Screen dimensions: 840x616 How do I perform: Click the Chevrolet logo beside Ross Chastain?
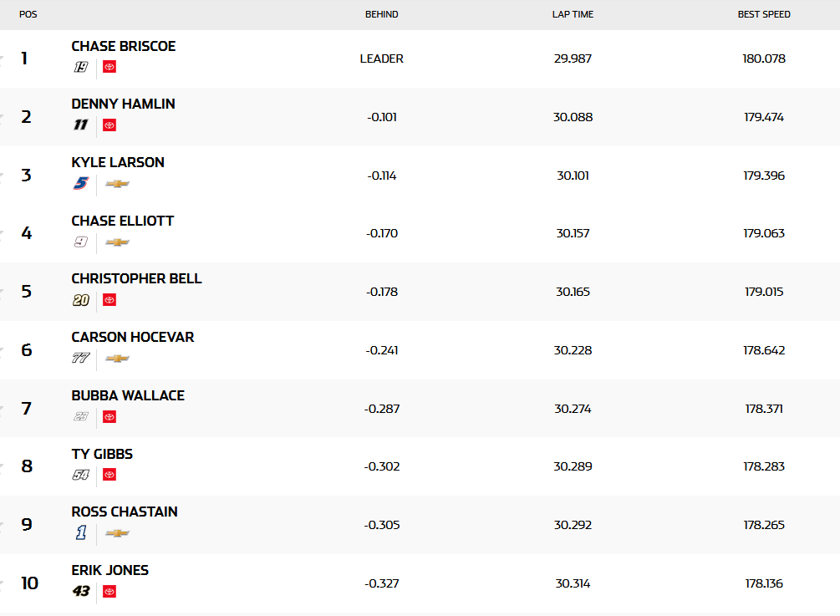pyautogui.click(x=117, y=533)
